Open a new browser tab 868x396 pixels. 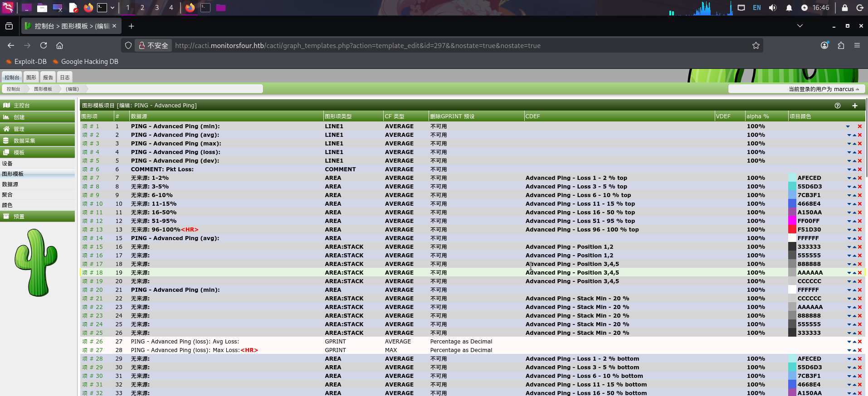click(x=131, y=26)
